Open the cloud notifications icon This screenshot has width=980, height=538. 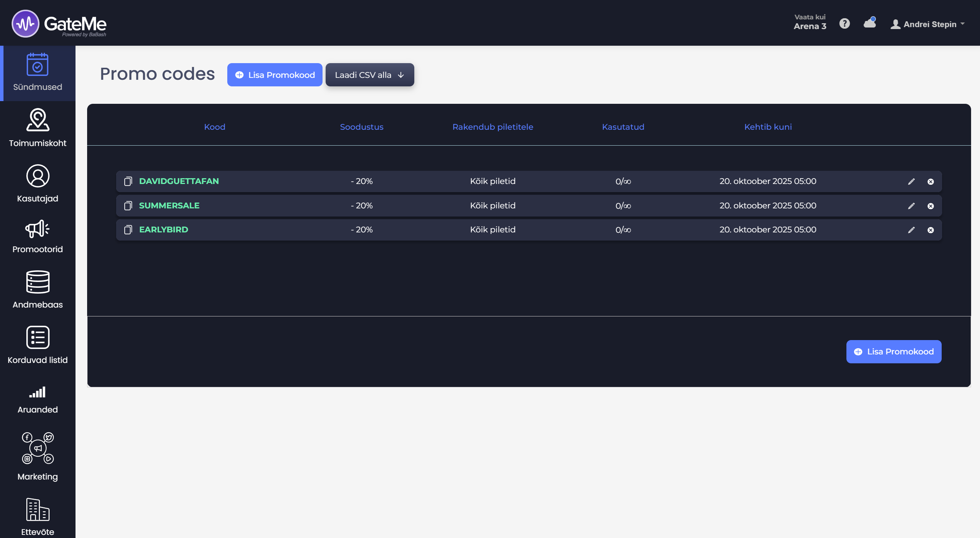pos(869,23)
